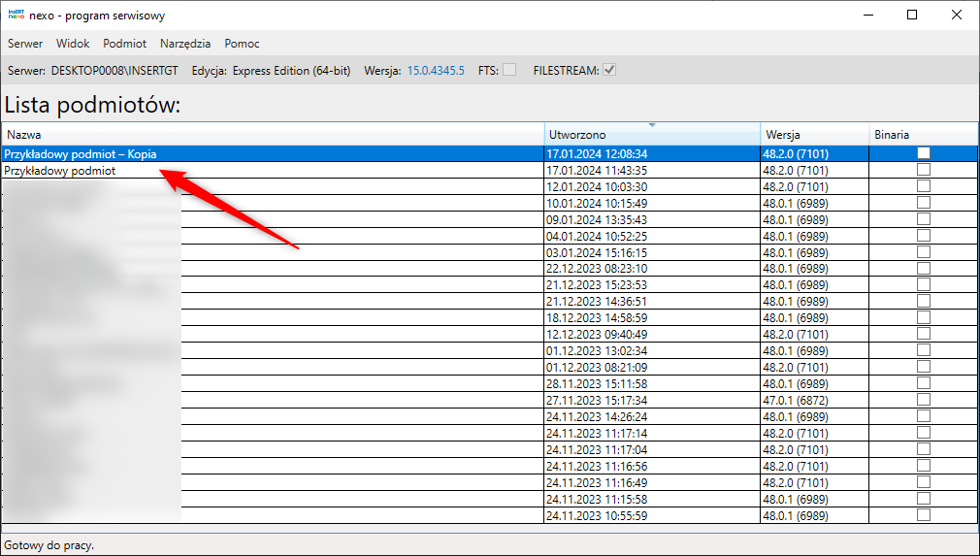The height and width of the screenshot is (556, 980).
Task: Toggle Binaria checkbox for 10.01.2024 10:15:49 row
Action: tap(923, 203)
